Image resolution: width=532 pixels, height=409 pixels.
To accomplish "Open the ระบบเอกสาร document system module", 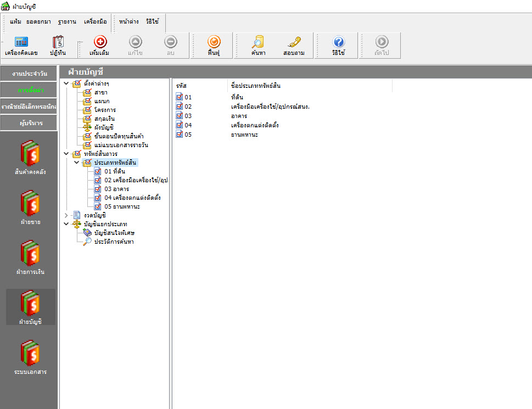I will [30, 357].
